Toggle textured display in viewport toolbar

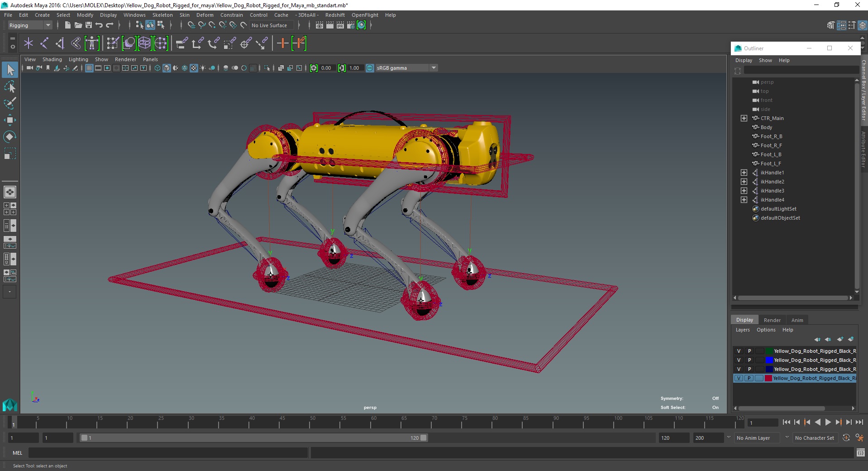194,68
